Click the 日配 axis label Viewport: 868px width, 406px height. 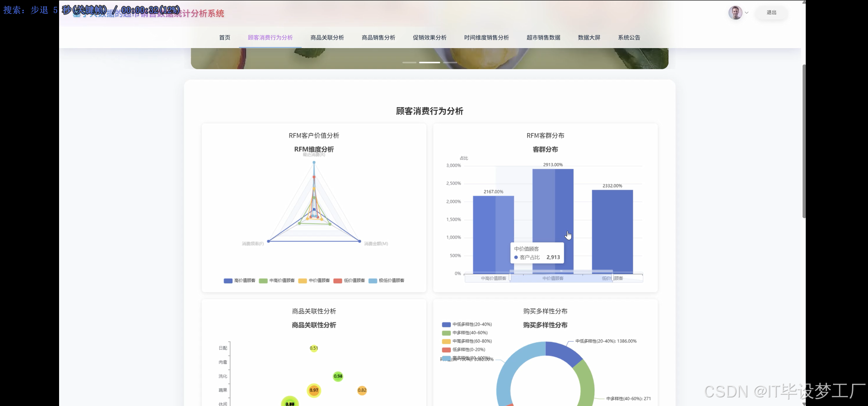point(223,348)
